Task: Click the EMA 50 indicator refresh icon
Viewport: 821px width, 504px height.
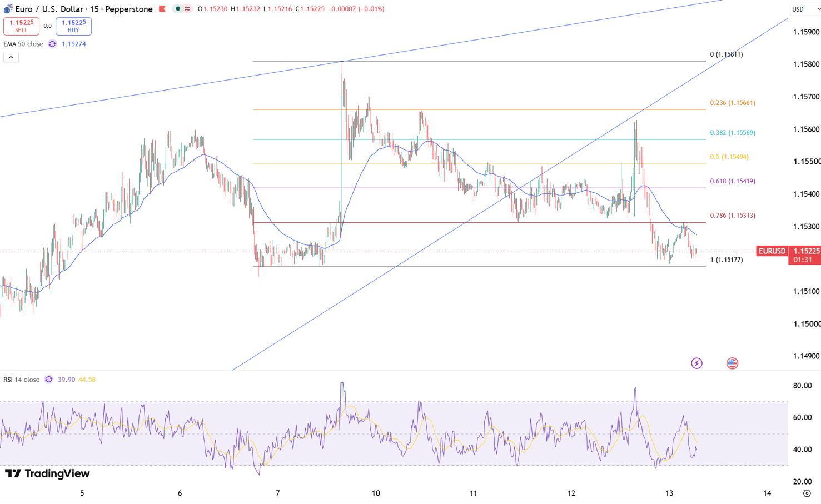Action: 52,44
